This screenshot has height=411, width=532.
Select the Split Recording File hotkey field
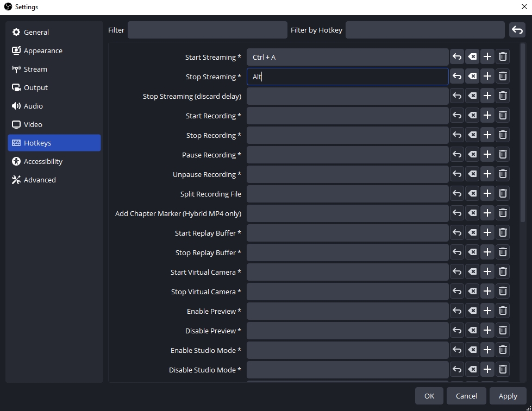point(347,194)
